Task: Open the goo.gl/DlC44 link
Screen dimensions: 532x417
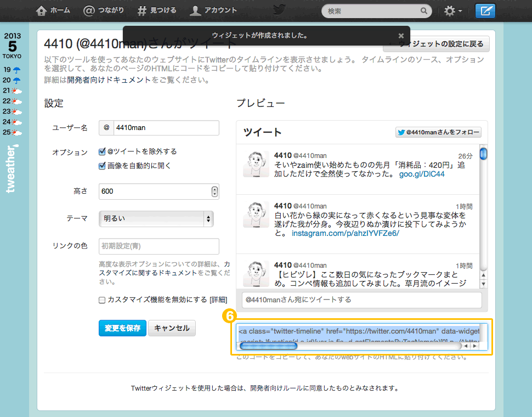Action: pyautogui.click(x=422, y=174)
